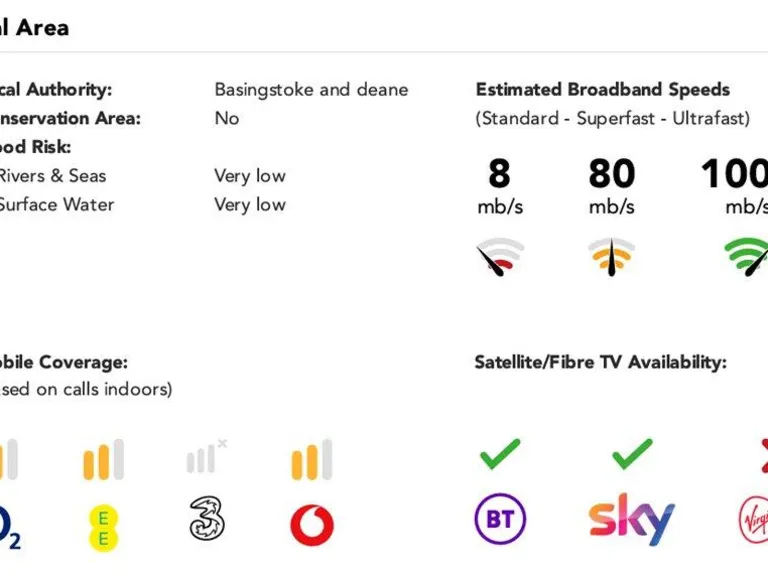Click the Vodafone logo icon
Image resolution: width=768 pixels, height=576 pixels.
tap(312, 524)
